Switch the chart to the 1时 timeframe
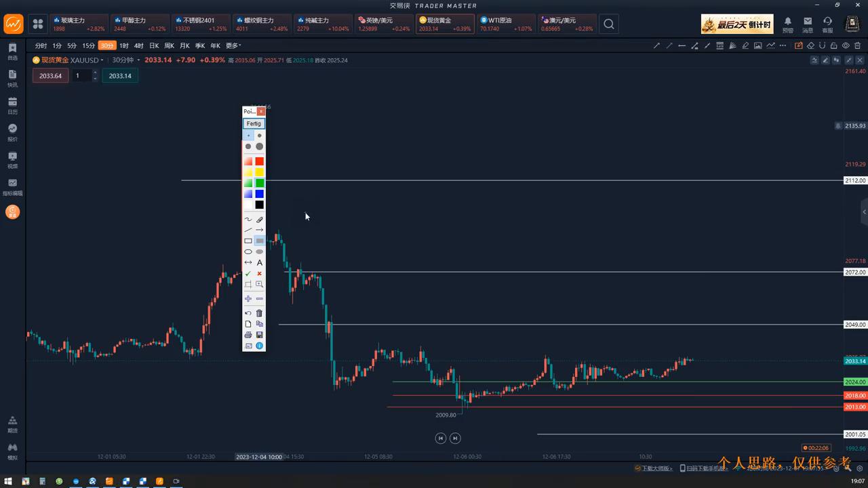Viewport: 868px width, 488px height. (124, 45)
